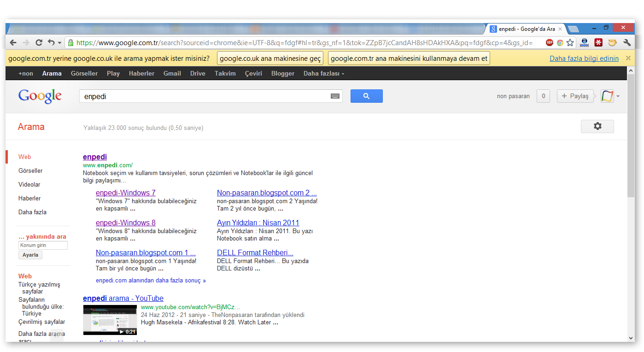The width and height of the screenshot is (644, 352).
Task: Click the blue search magnifier button
Action: (366, 96)
